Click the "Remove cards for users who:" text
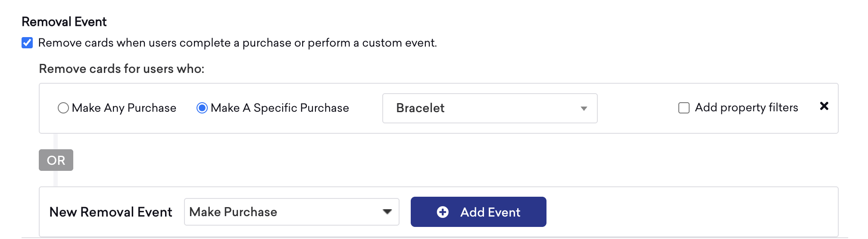Viewport: 868px width, 239px height. tap(122, 69)
